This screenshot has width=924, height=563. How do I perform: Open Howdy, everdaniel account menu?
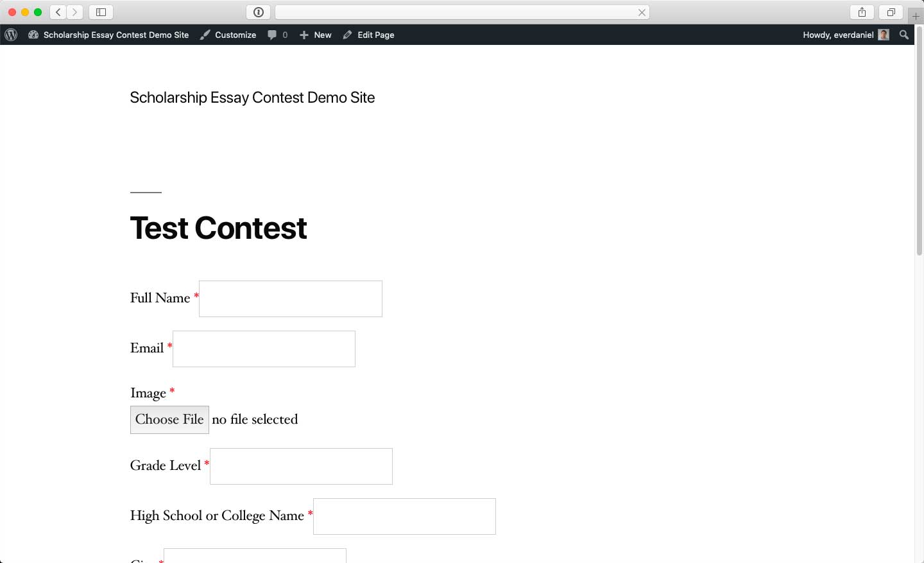tap(846, 35)
